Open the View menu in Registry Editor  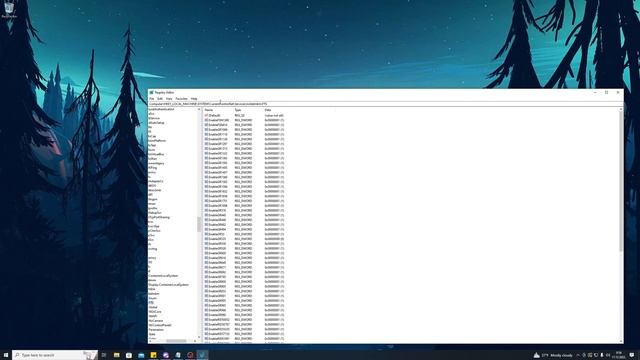(169, 99)
